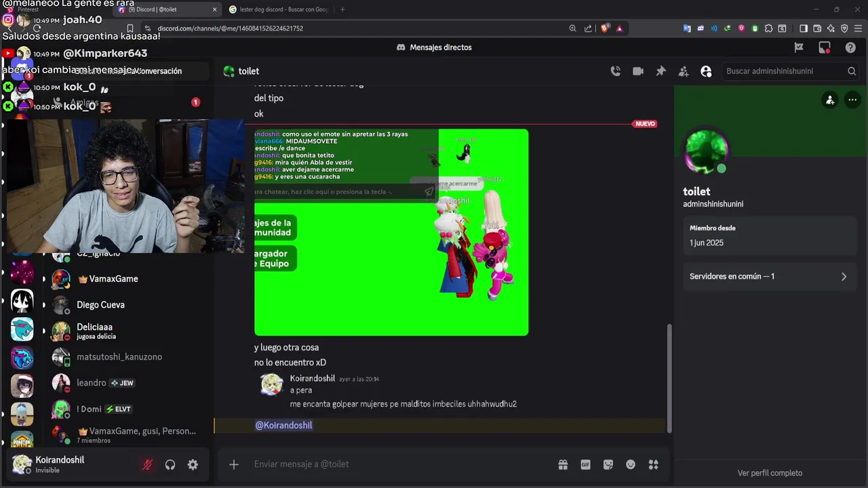Click the friend action button on toilet's profile

[x=829, y=100]
